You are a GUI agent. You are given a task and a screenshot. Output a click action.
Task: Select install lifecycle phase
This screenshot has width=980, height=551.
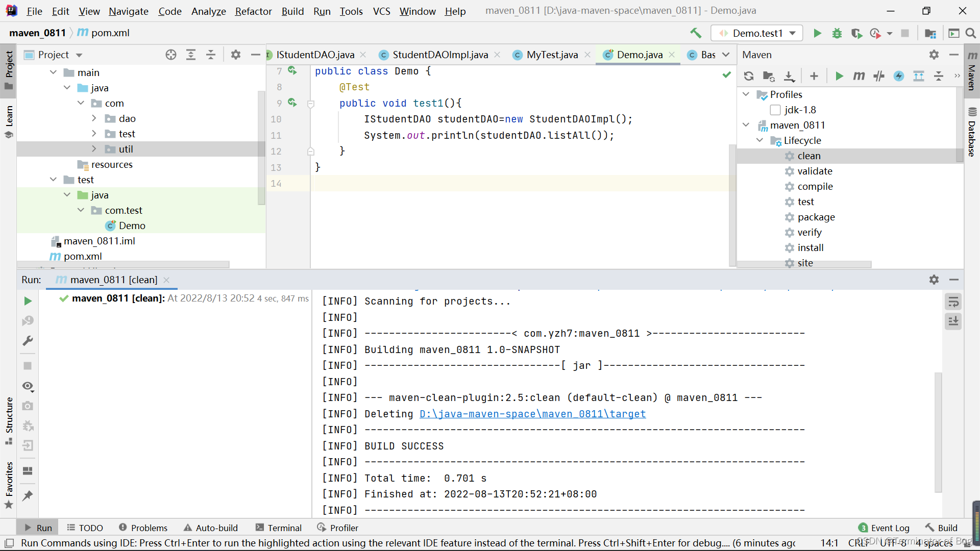pos(810,247)
